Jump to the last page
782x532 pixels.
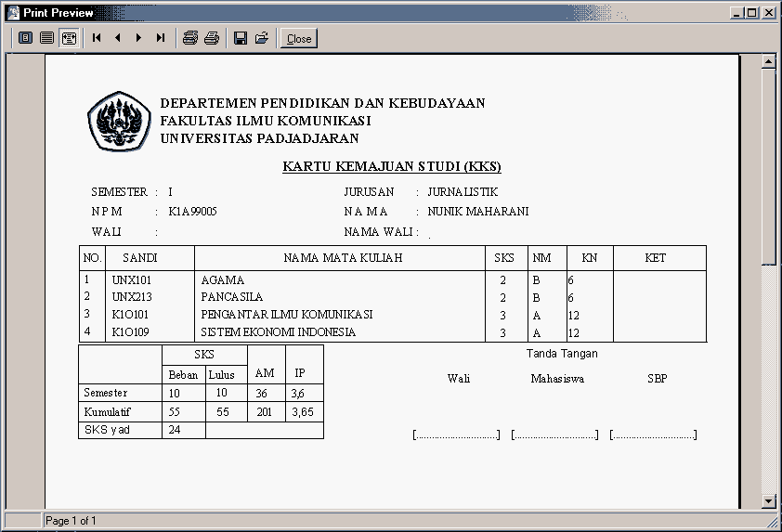coord(161,38)
